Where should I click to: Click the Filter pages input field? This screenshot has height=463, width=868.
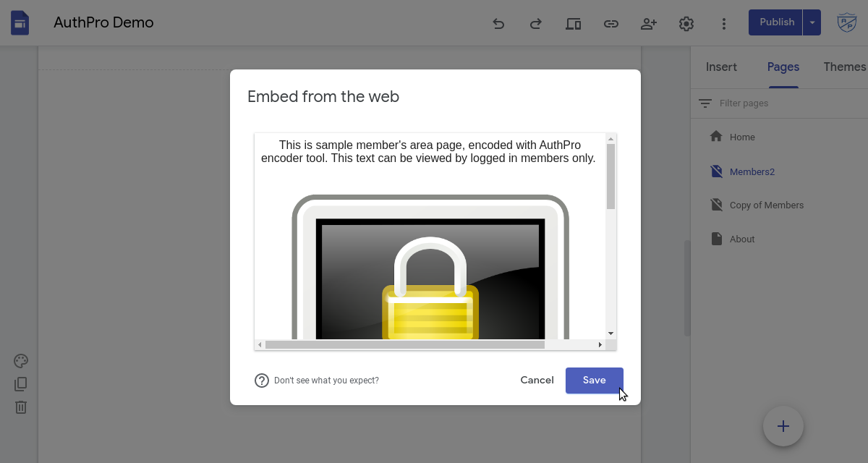788,103
